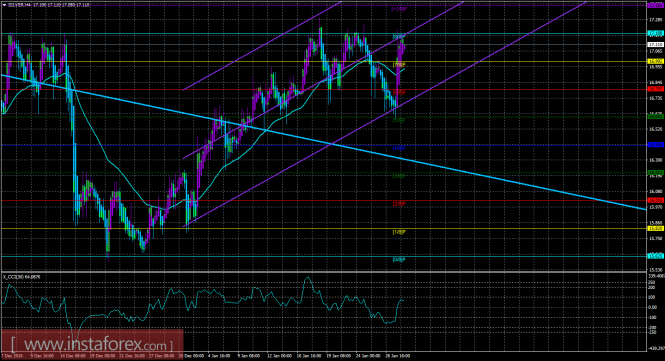Click the X_CCI(30) indicator label
The image size is (665, 361).
click(22, 277)
